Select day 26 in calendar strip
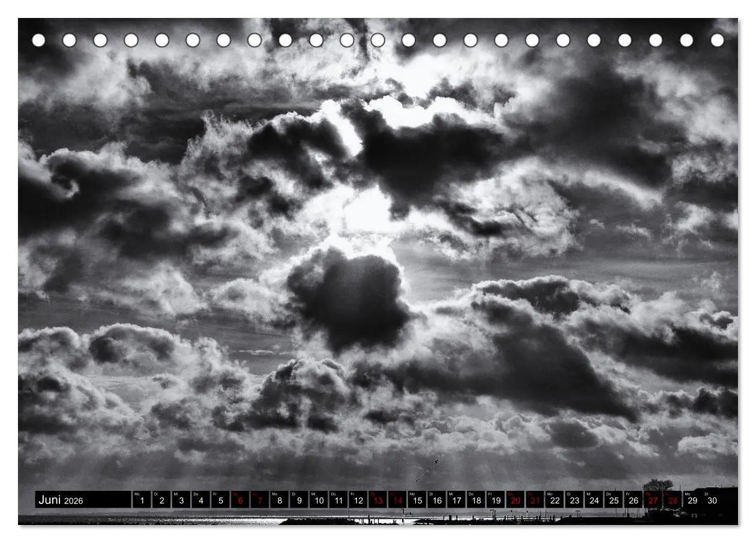The image size is (756, 543). (633, 500)
